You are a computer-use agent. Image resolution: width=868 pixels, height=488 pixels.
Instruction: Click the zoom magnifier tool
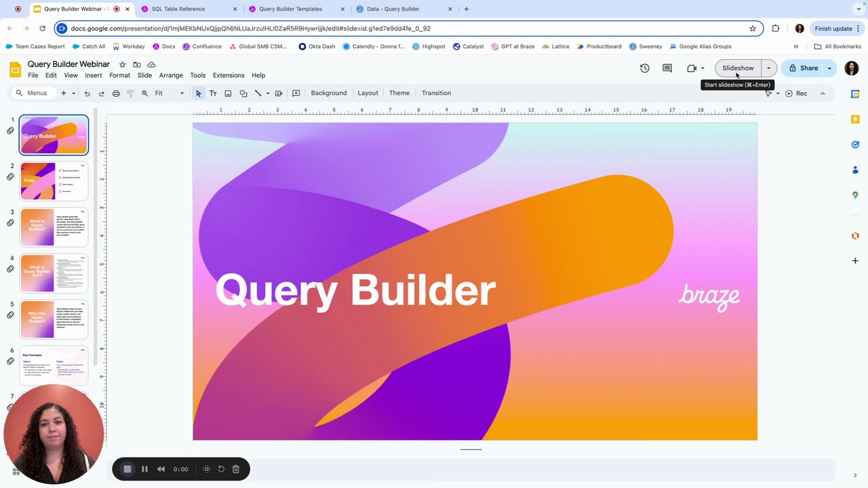tap(144, 93)
